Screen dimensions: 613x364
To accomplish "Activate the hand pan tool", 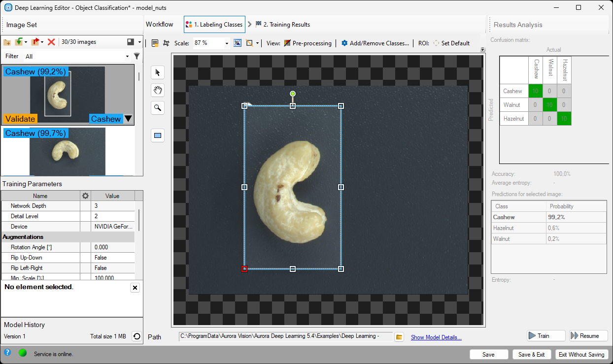I will pos(158,90).
